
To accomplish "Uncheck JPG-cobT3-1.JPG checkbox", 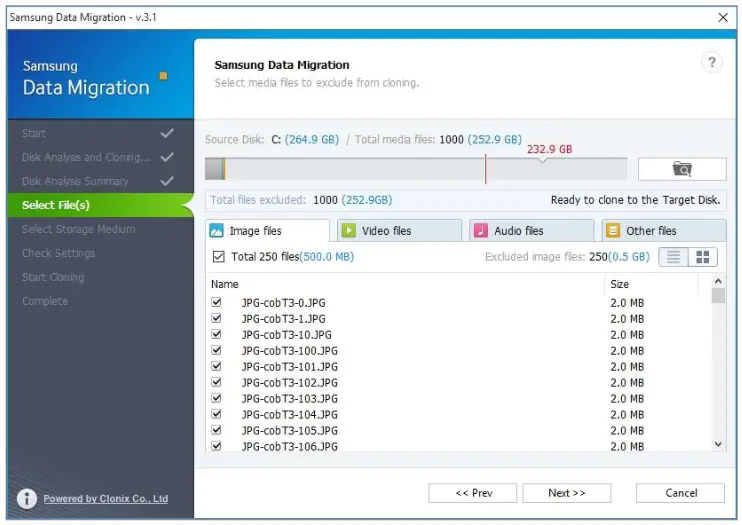I will pyautogui.click(x=216, y=318).
